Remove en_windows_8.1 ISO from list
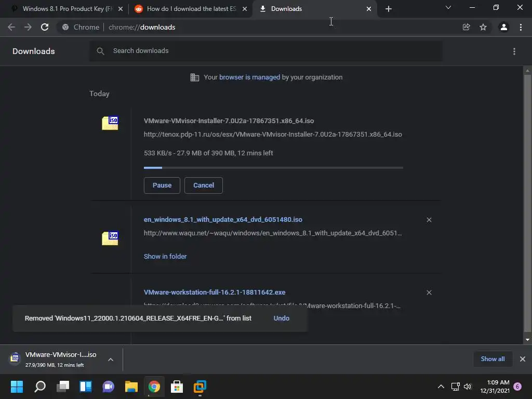 429,220
